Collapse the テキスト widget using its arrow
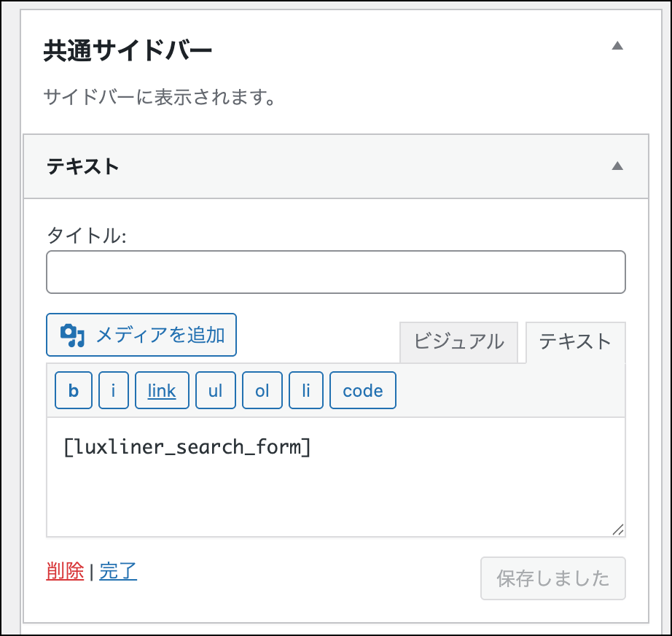 [617, 166]
